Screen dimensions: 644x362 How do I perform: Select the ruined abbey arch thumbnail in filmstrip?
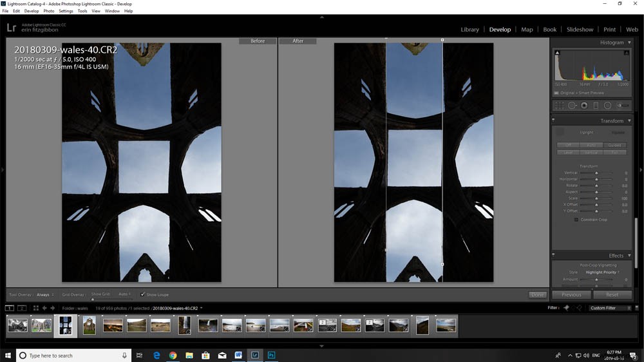point(89,325)
